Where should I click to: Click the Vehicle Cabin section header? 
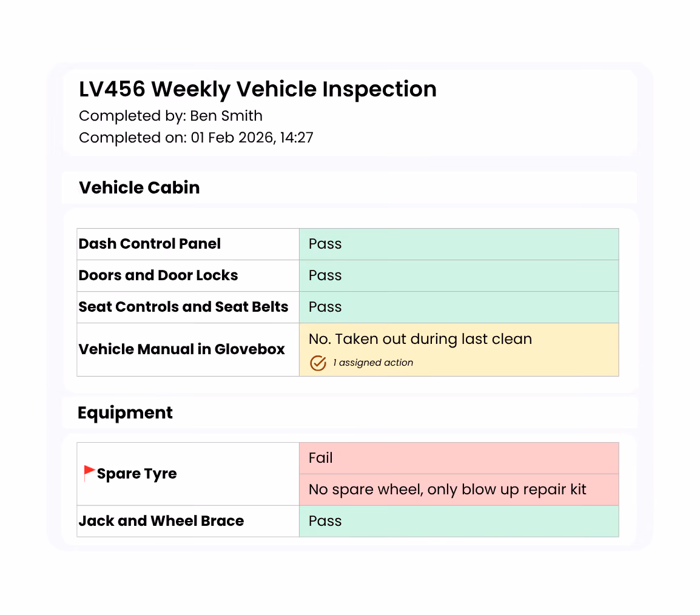[x=140, y=187]
